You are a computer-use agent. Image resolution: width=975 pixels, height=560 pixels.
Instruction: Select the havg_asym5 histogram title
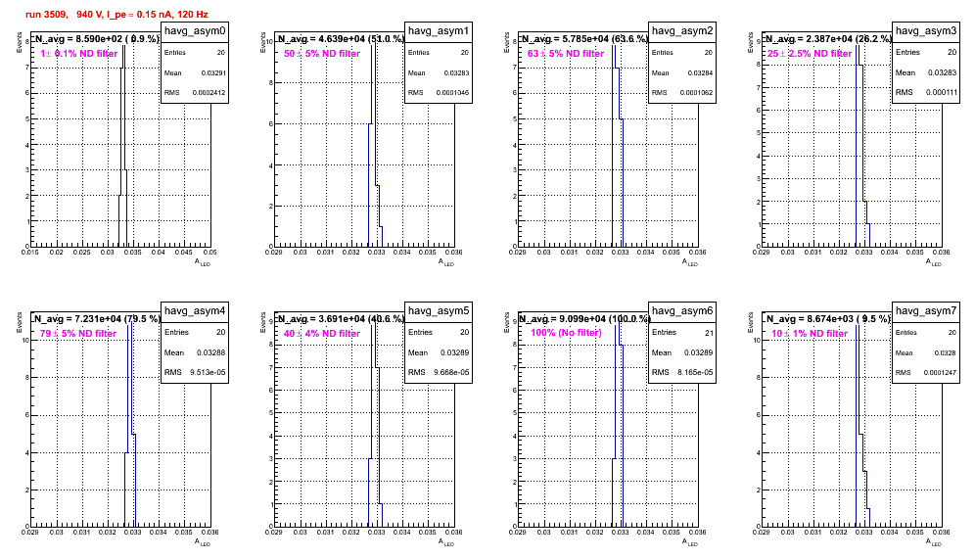(x=439, y=311)
